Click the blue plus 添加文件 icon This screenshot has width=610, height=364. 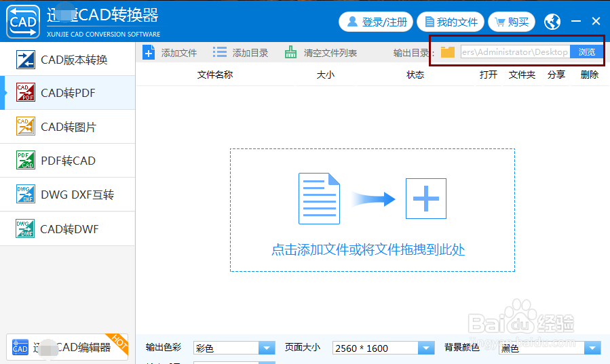(x=149, y=52)
